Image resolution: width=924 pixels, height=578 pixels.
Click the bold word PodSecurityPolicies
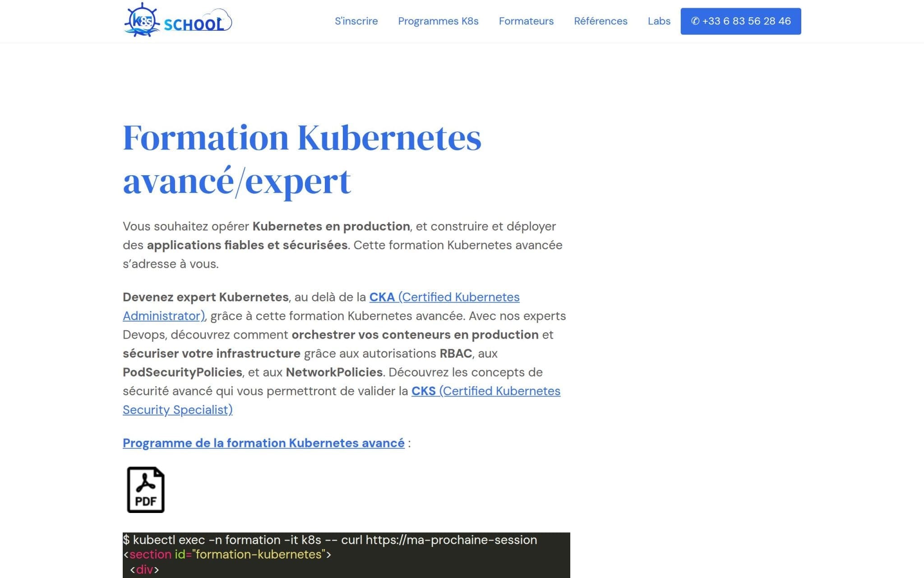coord(182,372)
